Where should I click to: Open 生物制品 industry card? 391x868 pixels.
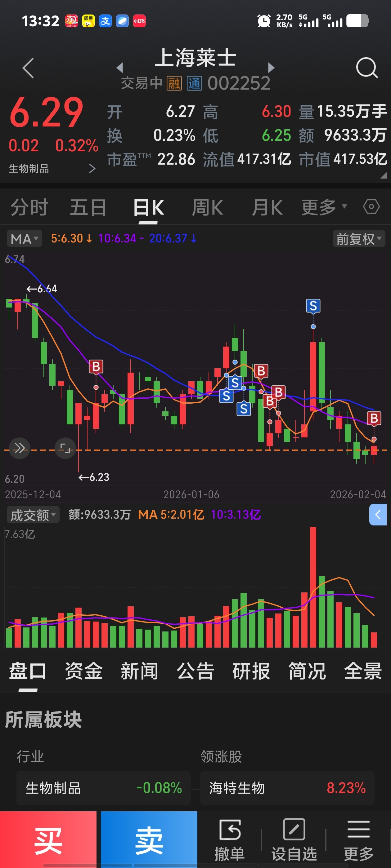point(104,788)
